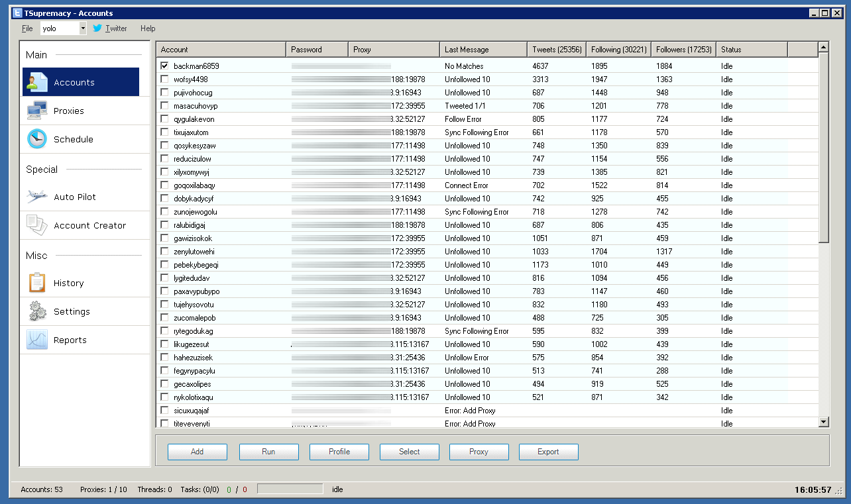Image resolution: width=851 pixels, height=504 pixels.
Task: Click the Proxy button
Action: 479,452
